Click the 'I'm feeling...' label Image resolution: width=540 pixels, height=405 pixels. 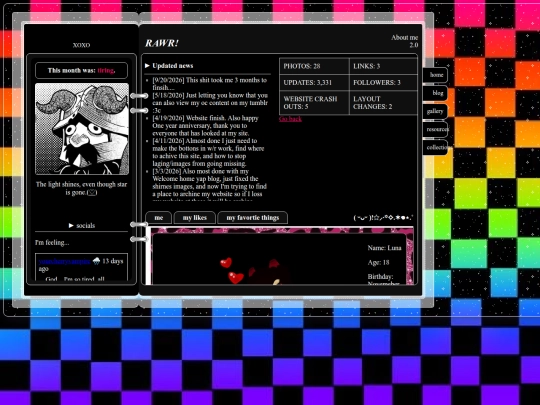52,243
